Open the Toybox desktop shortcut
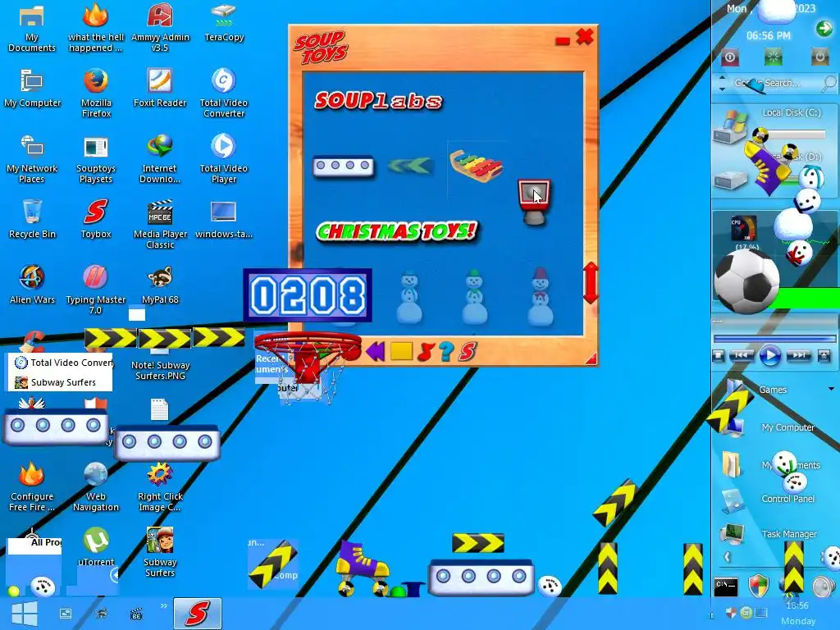The image size is (840, 630). coord(96,218)
